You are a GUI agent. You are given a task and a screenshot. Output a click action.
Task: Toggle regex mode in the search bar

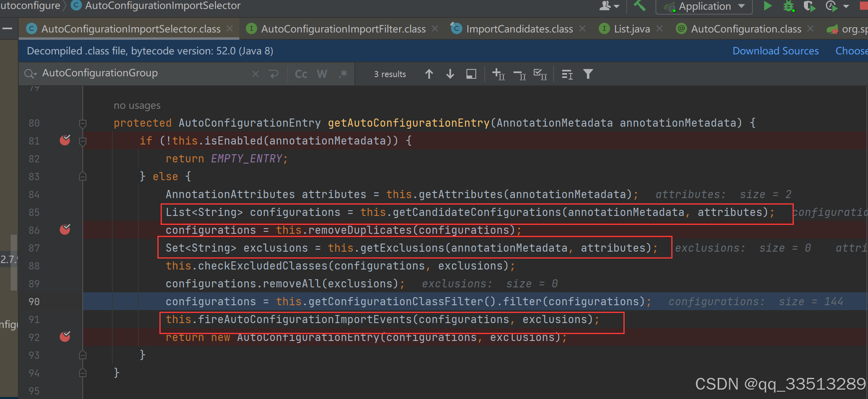click(x=343, y=74)
